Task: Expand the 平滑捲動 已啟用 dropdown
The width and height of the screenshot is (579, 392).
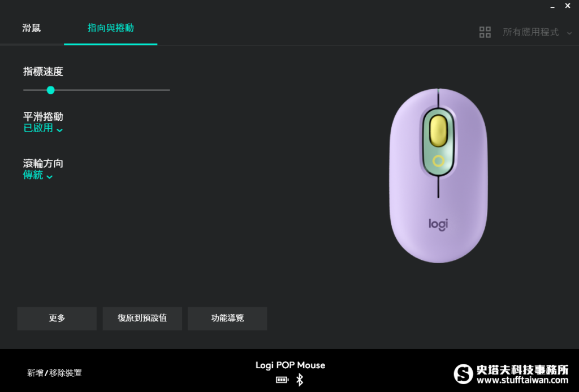Action: [x=43, y=128]
